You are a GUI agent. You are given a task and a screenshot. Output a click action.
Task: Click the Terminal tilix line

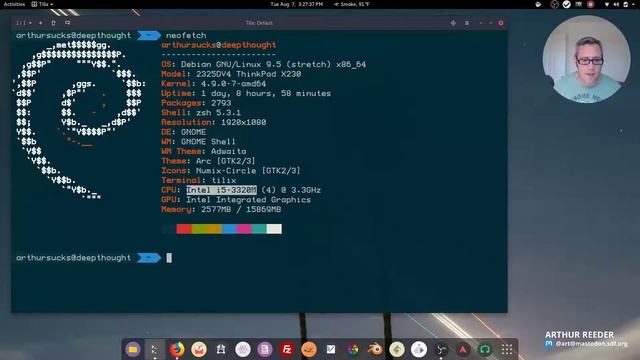[199, 180]
